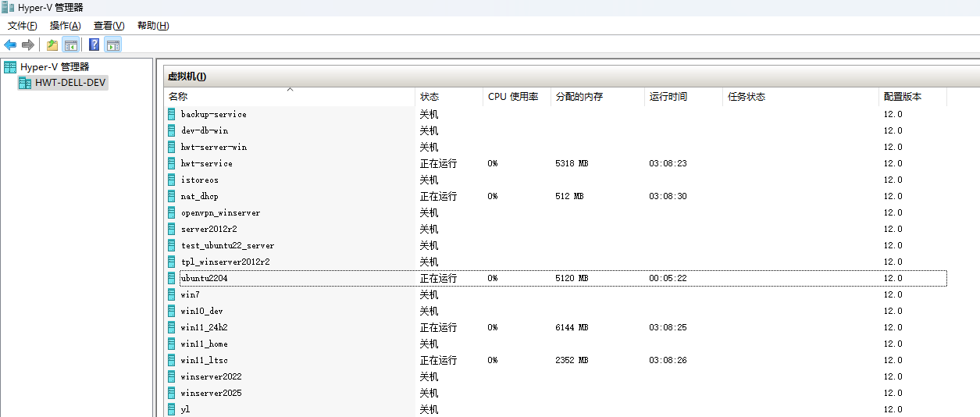Click the winserver2022 VM icon
This screenshot has width=980, height=417.
(x=172, y=376)
